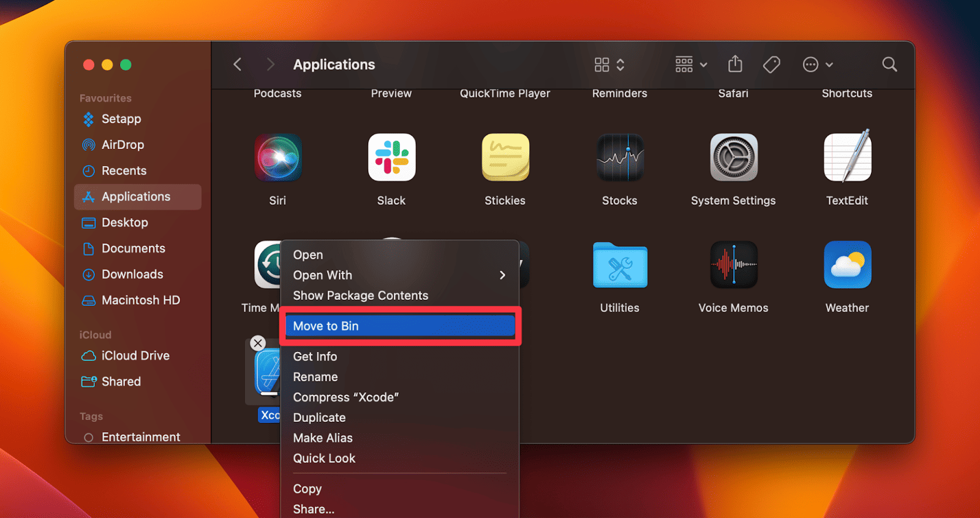Choose Rename in context menu
Screen dimensions: 980x518
[x=399, y=377]
